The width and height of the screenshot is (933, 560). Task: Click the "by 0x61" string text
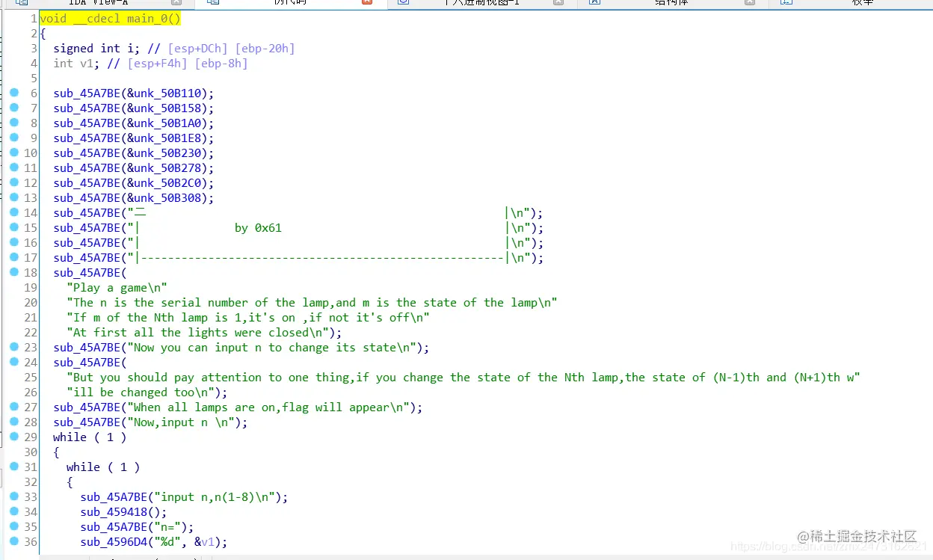[258, 227]
